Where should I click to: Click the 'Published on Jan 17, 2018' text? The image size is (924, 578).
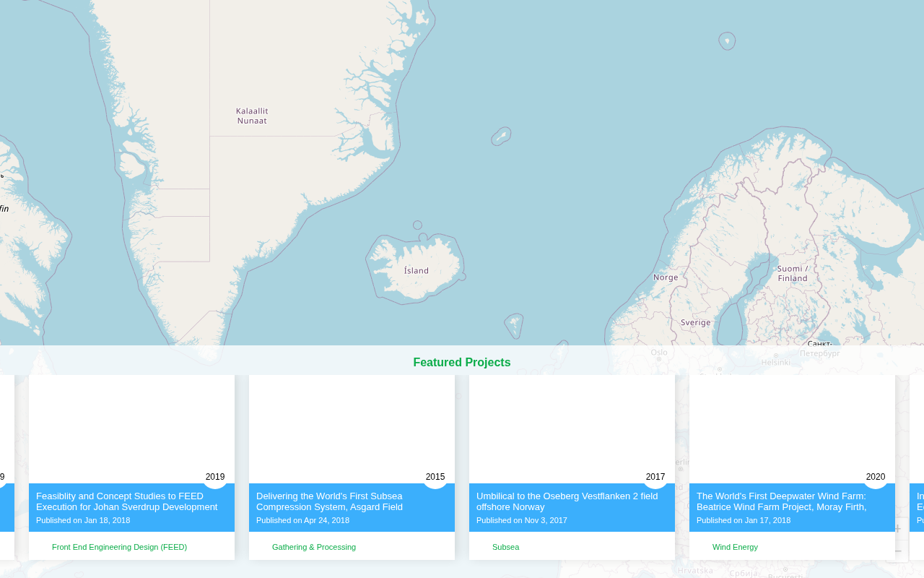(744, 520)
